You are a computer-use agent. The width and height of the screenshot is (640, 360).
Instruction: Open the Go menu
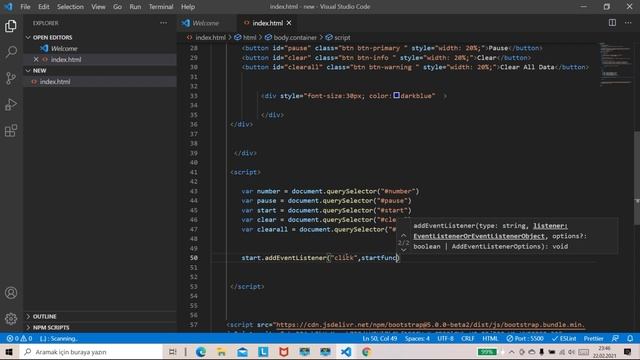point(118,7)
